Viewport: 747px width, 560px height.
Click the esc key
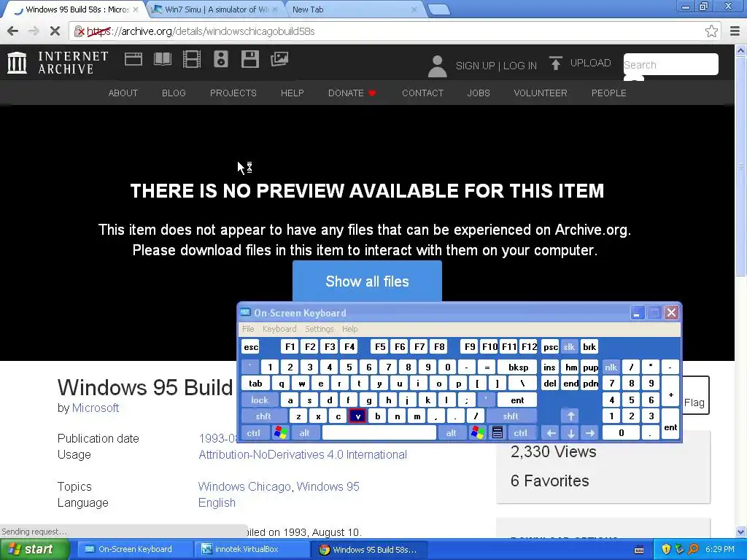pyautogui.click(x=251, y=346)
